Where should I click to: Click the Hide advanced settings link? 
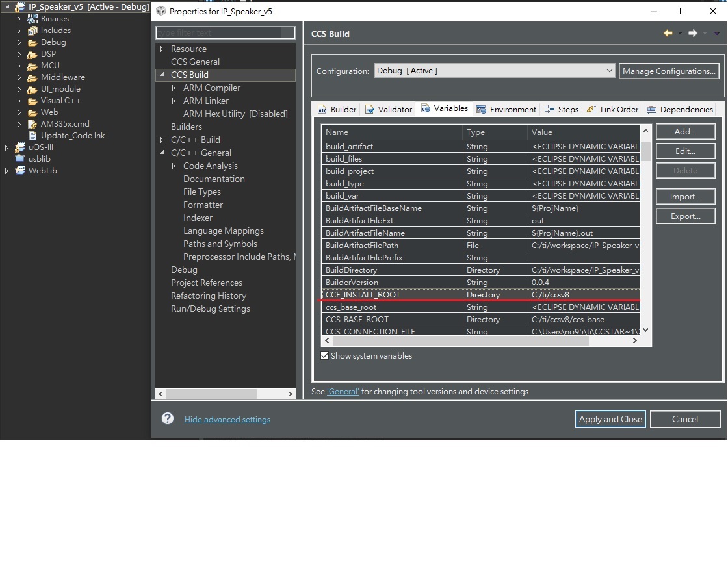[227, 420]
